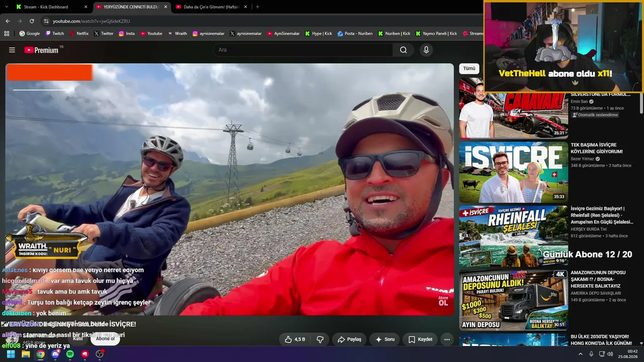This screenshot has width=644, height=362.
Task: Select the Tümü filter chip
Action: tap(469, 68)
